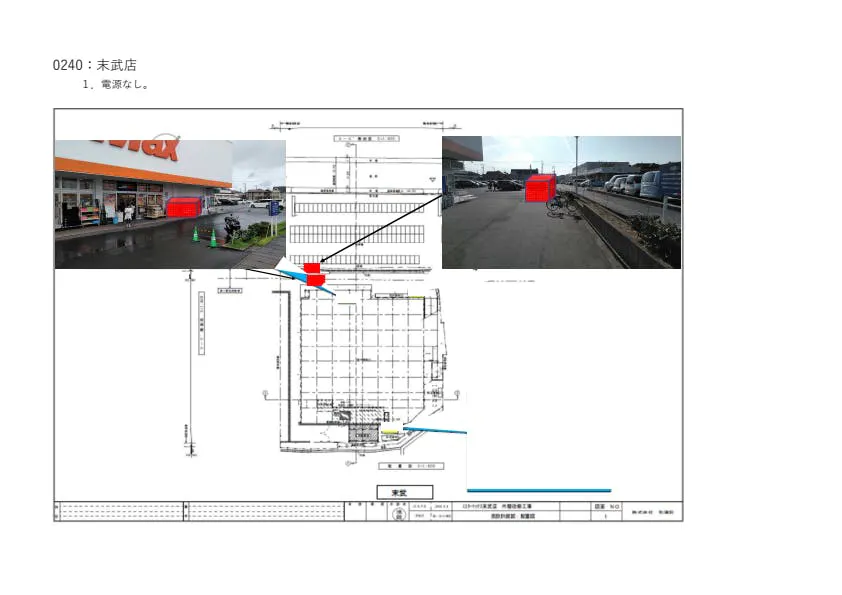The height and width of the screenshot is (595, 842).
Task: Click the long blue horizontal line at bottom right
Action: coord(540,490)
